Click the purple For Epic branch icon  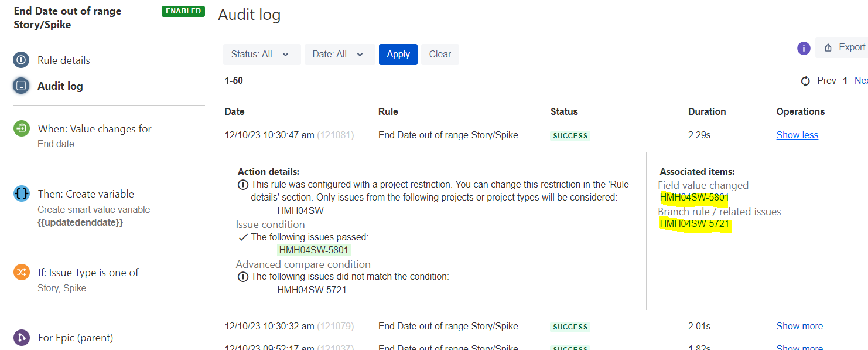[x=22, y=338]
